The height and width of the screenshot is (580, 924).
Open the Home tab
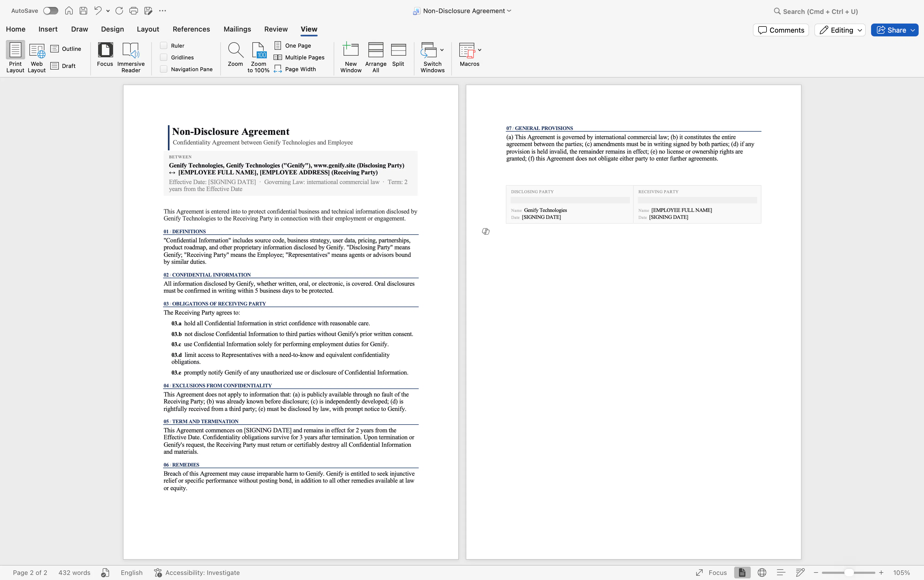16,29
